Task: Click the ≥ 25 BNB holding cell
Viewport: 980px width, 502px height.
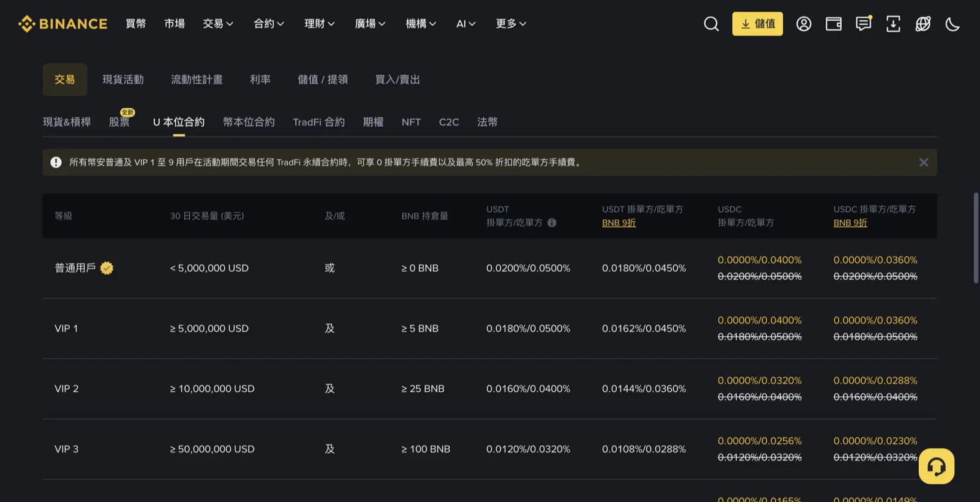Action: pyautogui.click(x=423, y=389)
